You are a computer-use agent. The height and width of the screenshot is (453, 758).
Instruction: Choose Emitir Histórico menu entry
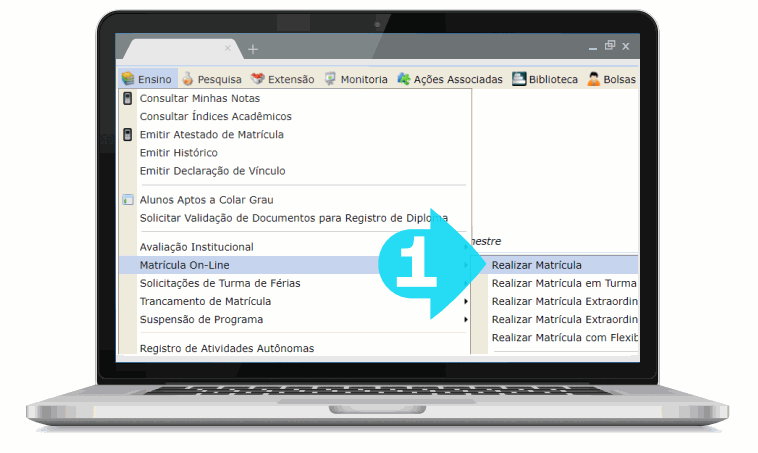pyautogui.click(x=178, y=153)
